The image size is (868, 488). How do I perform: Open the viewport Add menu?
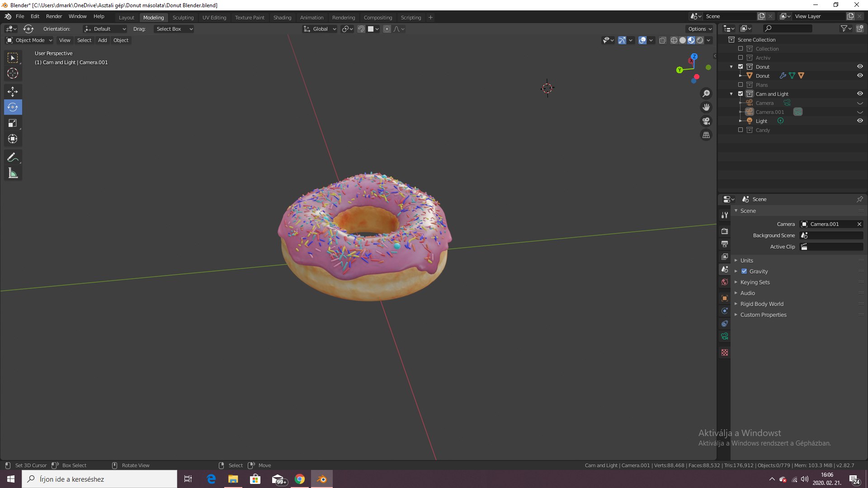click(x=103, y=40)
